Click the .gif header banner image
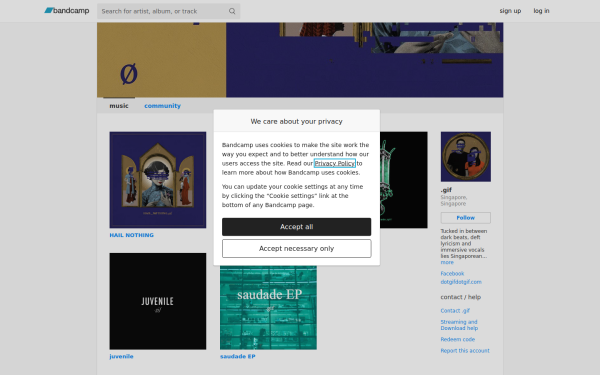 300,60
